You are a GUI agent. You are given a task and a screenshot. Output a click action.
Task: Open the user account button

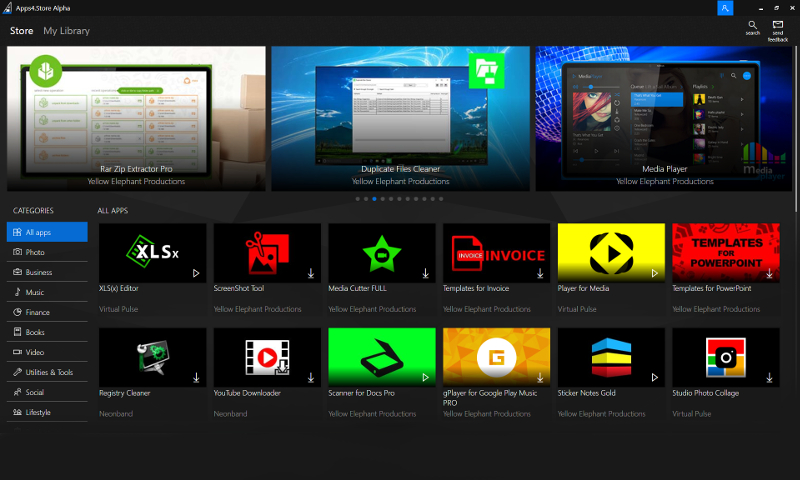click(x=725, y=8)
